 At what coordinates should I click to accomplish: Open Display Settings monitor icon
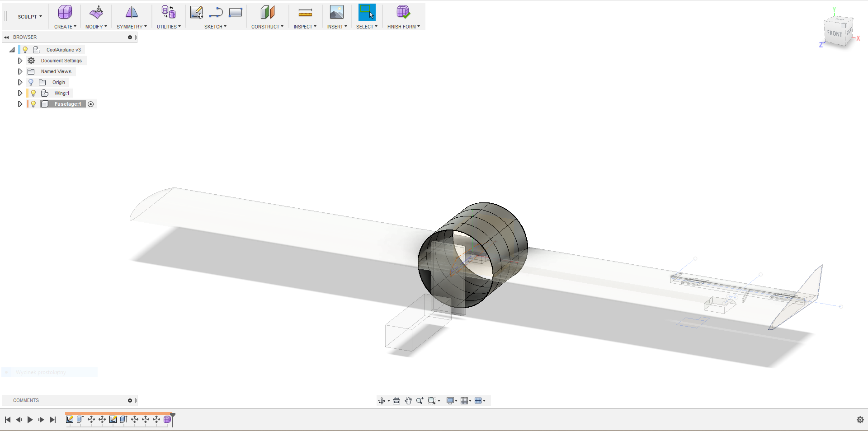450,401
